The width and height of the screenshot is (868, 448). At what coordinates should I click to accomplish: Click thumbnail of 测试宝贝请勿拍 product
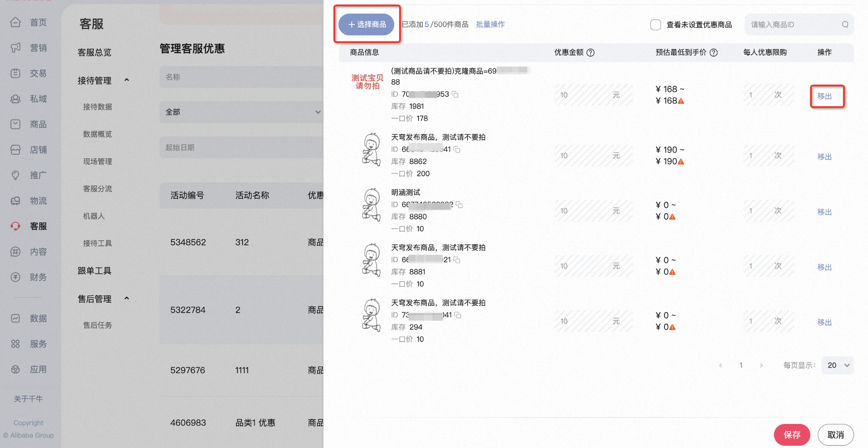pos(367,82)
